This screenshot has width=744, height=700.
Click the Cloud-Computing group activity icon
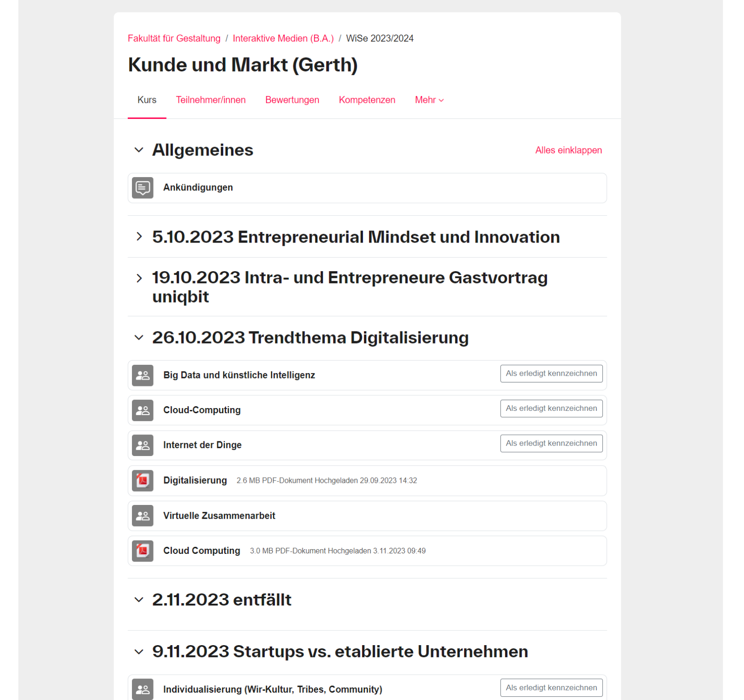143,410
